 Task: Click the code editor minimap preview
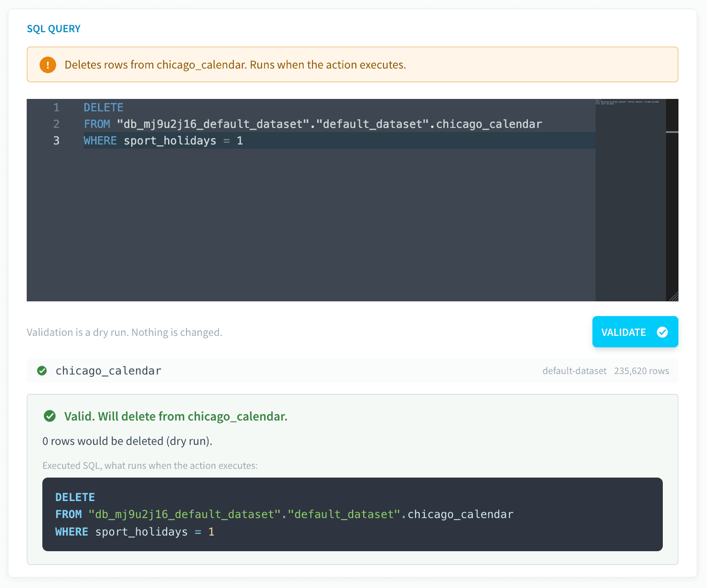click(x=630, y=200)
